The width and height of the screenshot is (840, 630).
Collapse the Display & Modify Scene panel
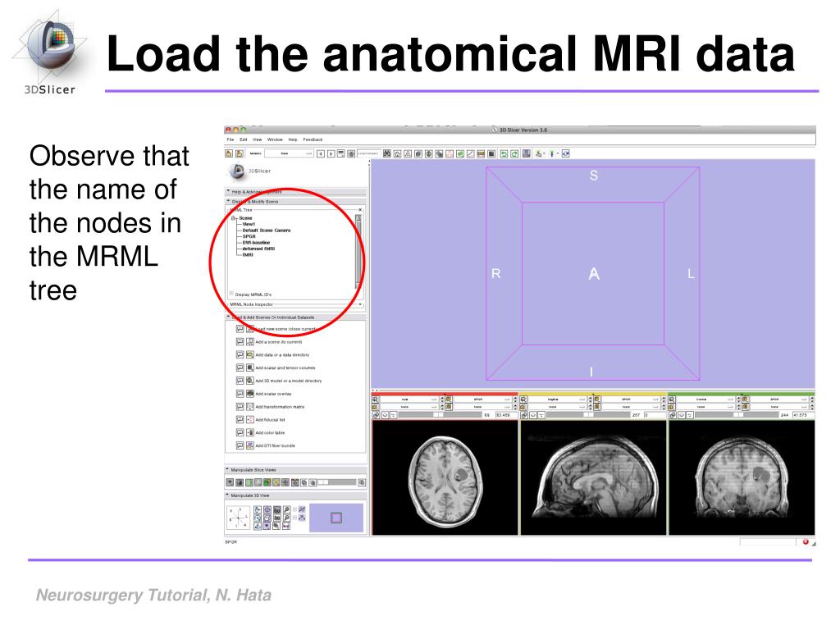pyautogui.click(x=295, y=202)
